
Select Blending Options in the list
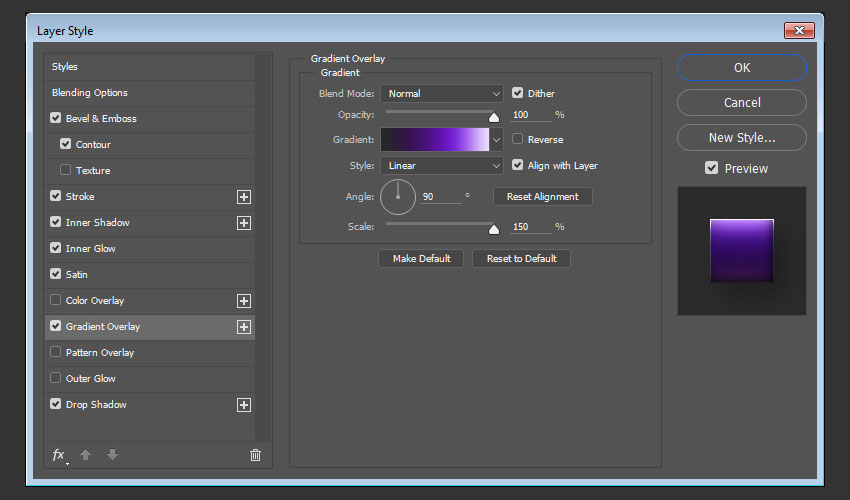coord(90,93)
